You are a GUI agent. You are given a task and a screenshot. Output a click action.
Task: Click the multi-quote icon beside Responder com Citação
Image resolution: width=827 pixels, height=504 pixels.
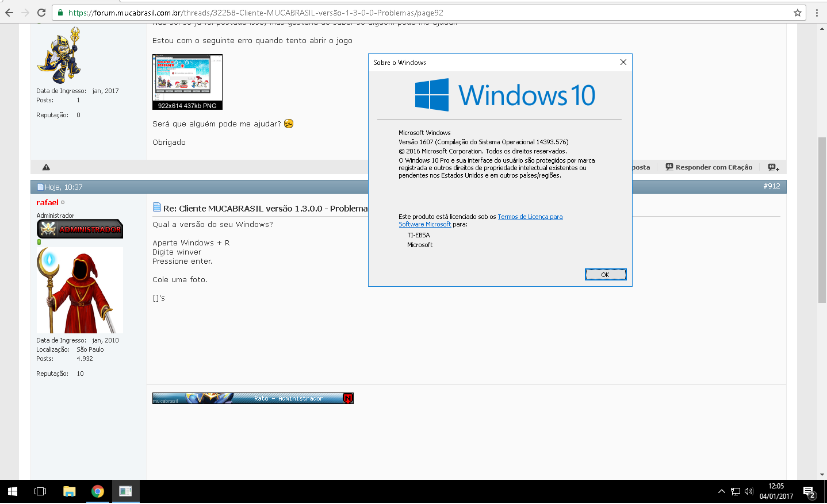point(774,167)
